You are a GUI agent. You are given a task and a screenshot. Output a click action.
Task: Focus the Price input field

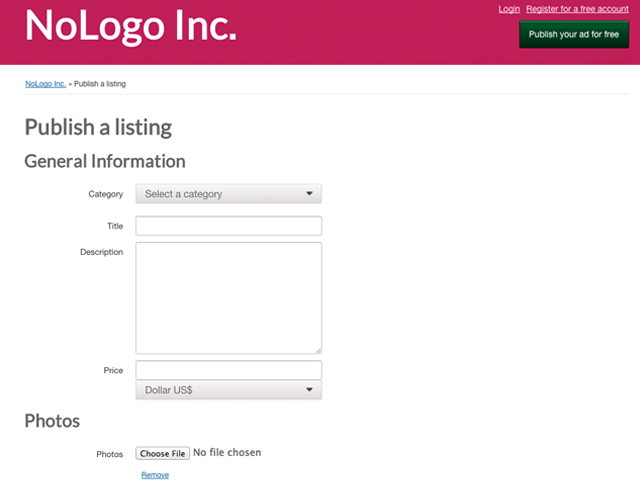[x=229, y=370]
